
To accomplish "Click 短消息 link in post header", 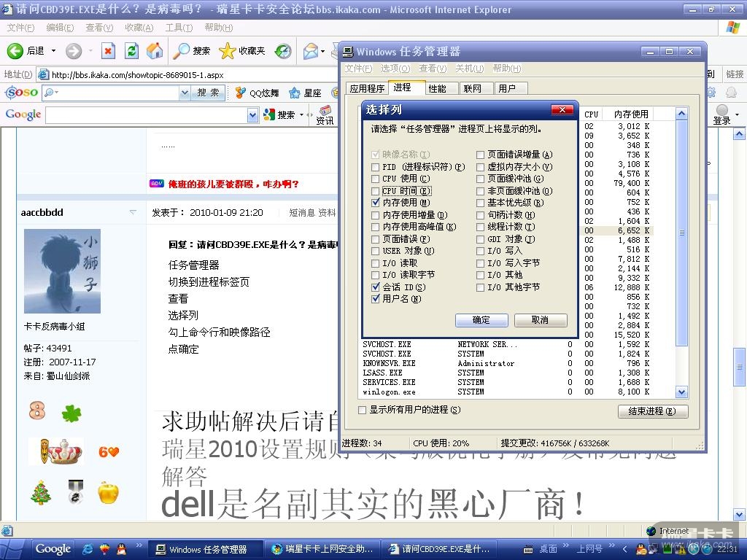I will tap(302, 212).
